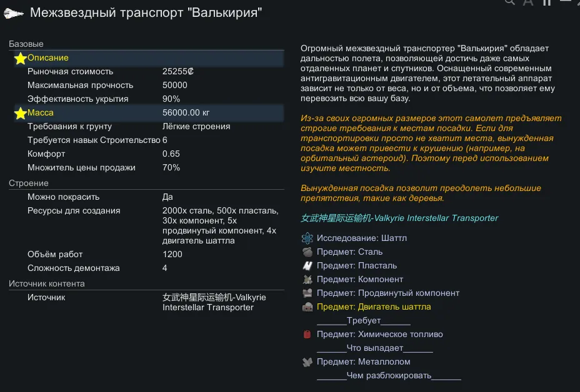Select the Сложность демонтажа row
Image resolution: width=580 pixels, height=392 pixels.
(x=146, y=268)
